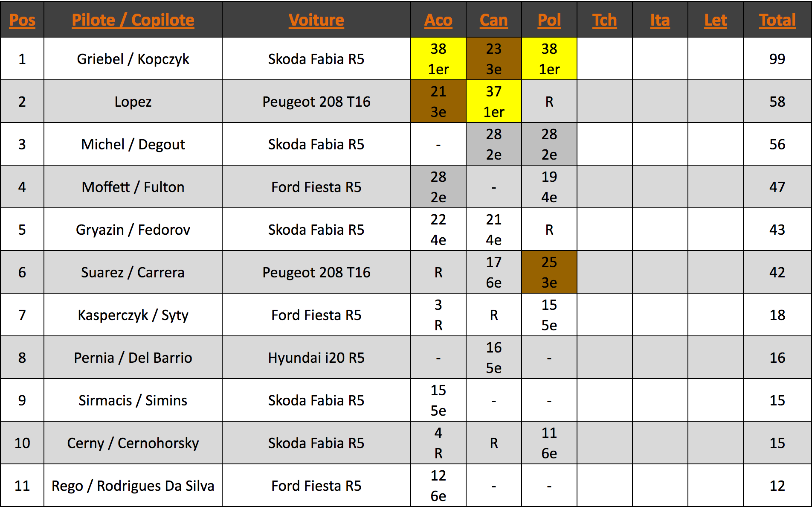Select the Rego / Rodrigues Da Silva row name
The image size is (812, 507).
(133, 486)
